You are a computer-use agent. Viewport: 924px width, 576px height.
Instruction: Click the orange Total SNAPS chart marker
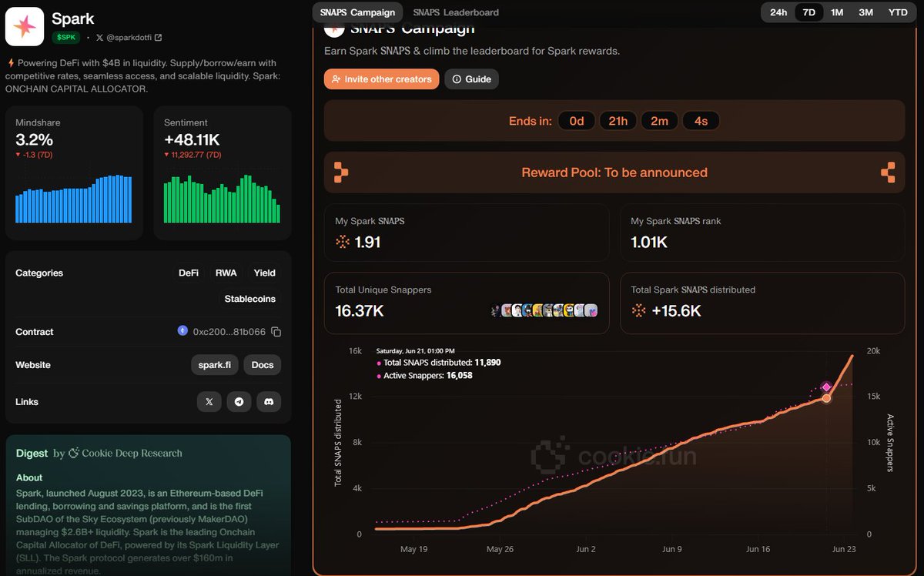point(826,398)
